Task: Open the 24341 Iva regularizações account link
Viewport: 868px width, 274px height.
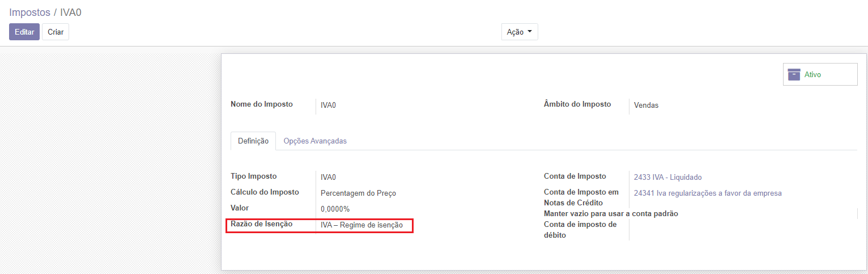Action: click(x=708, y=193)
